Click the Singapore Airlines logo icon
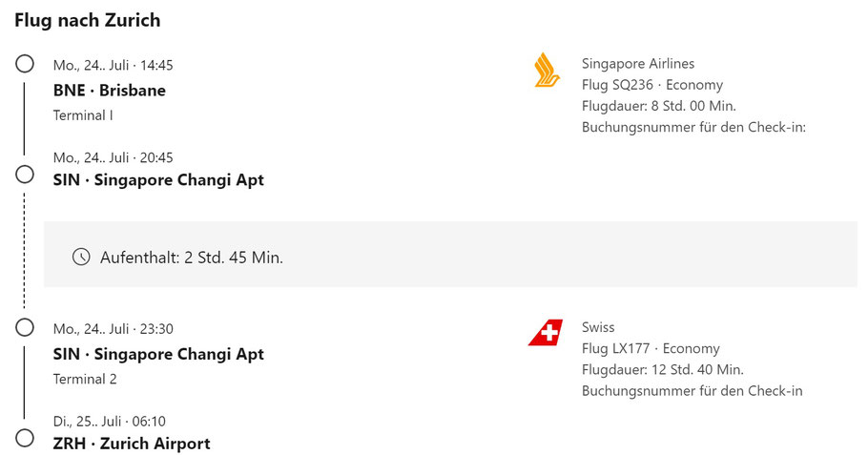 tap(547, 70)
